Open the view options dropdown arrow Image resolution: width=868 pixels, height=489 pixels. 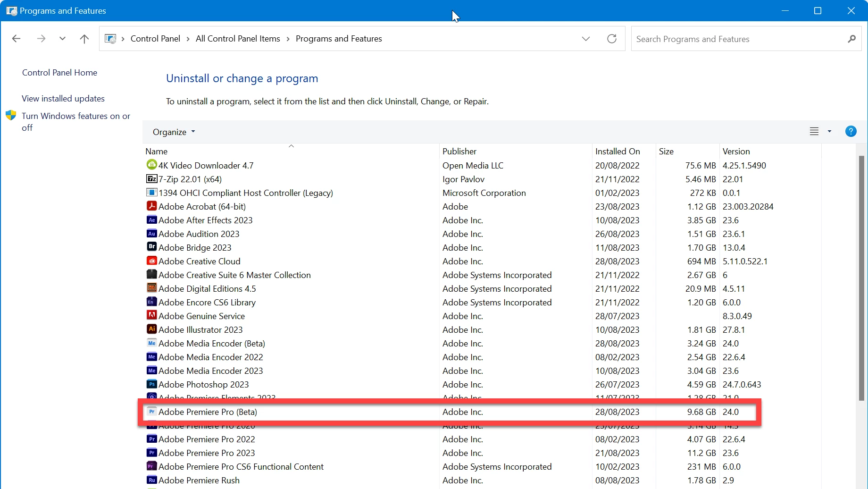829,132
